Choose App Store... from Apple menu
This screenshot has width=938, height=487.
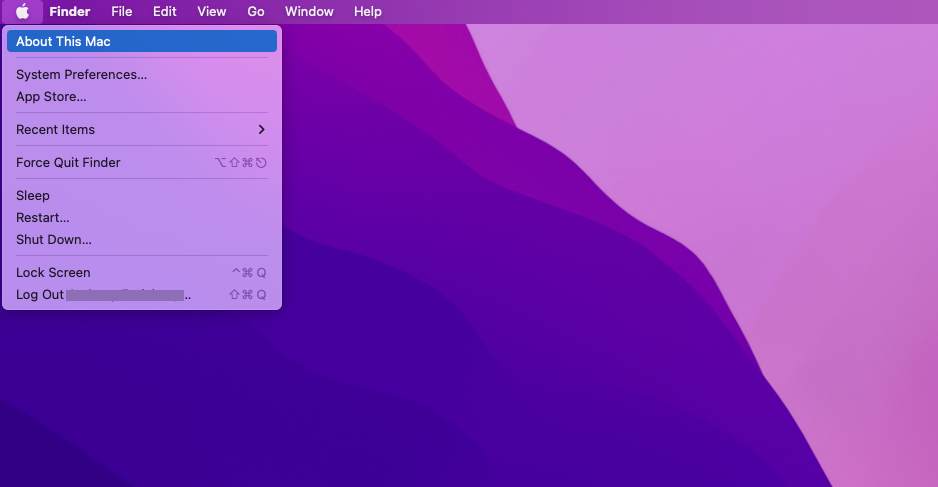[x=142, y=96]
